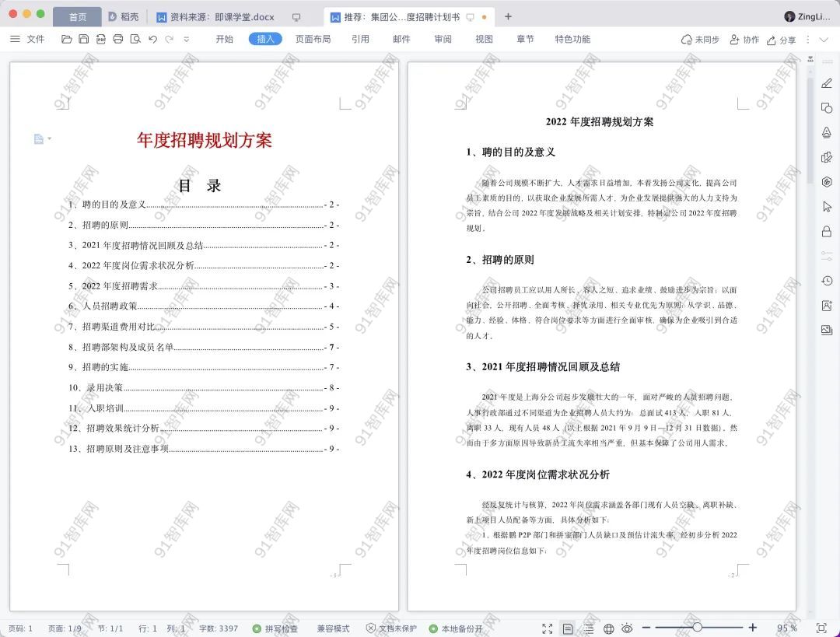Screen dimensions: 840x637
Task: Click the zoom slider handle
Action: tap(698, 628)
